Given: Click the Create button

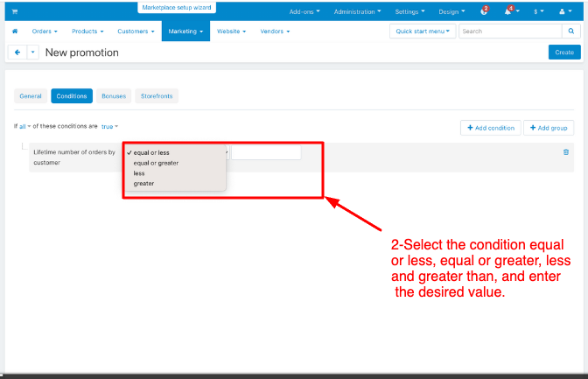Looking at the screenshot, I should click(x=564, y=53).
